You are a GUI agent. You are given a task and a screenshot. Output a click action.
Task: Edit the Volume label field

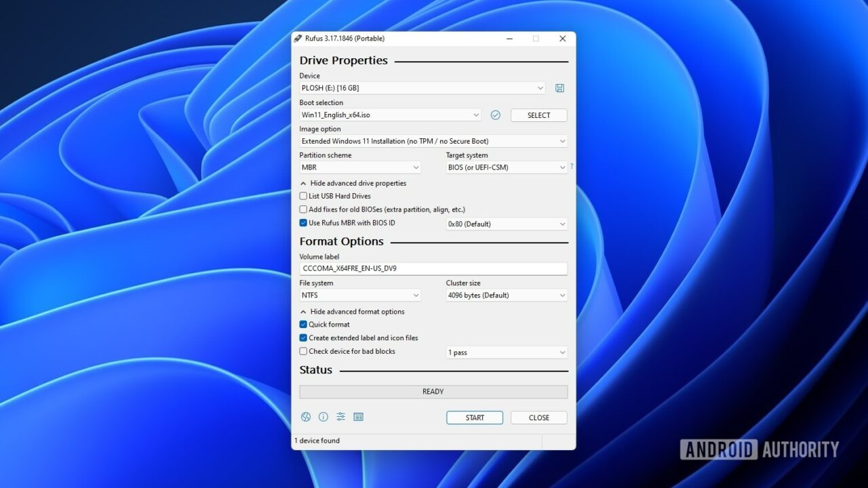click(x=433, y=268)
